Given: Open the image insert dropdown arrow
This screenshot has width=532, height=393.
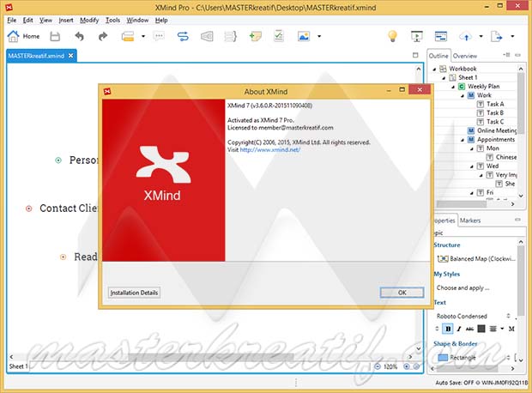Looking at the screenshot, I should (319, 36).
